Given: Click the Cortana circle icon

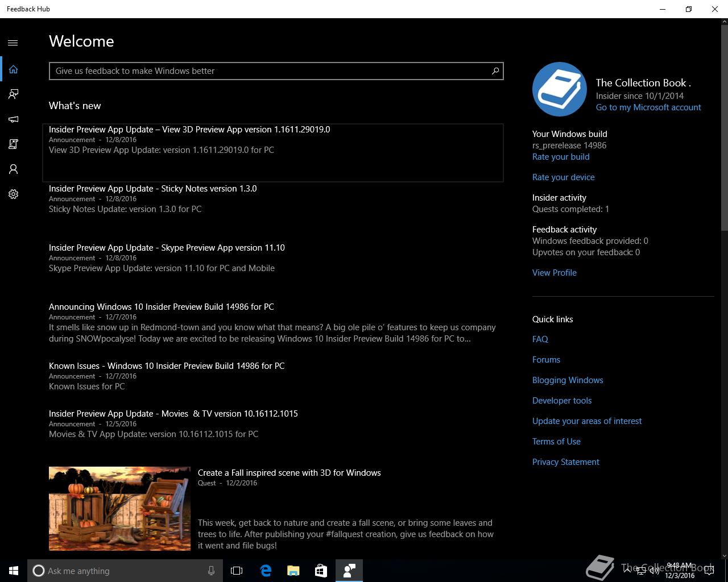Looking at the screenshot, I should [39, 571].
